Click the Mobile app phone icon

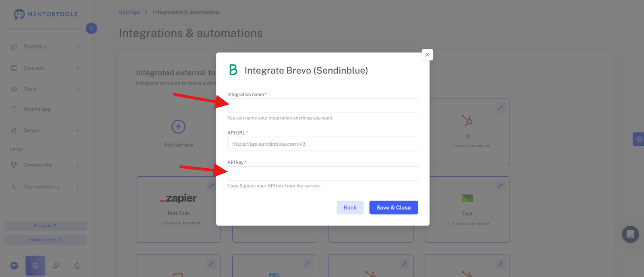click(14, 109)
